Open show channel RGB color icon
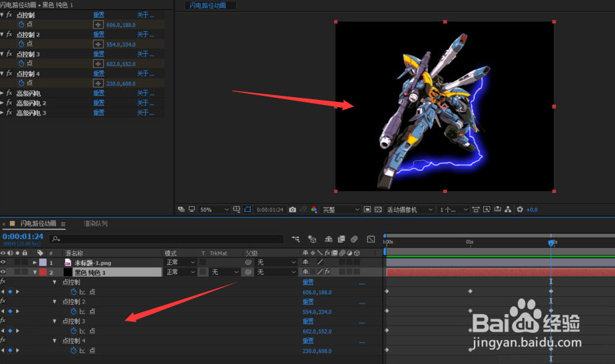This screenshot has height=364, width=615. pos(313,210)
